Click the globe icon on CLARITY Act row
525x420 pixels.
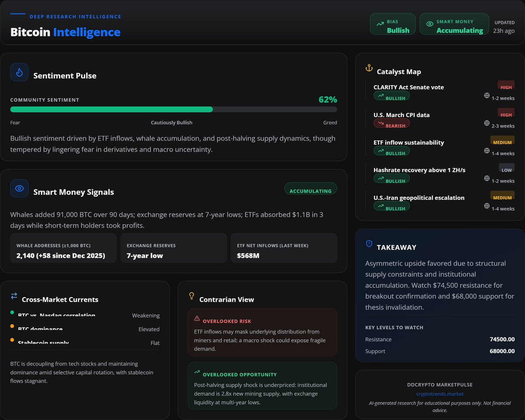pos(487,95)
